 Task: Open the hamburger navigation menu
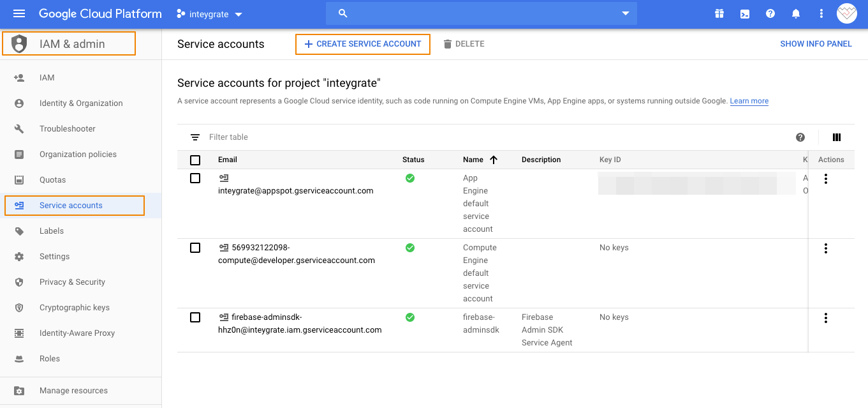click(x=19, y=13)
